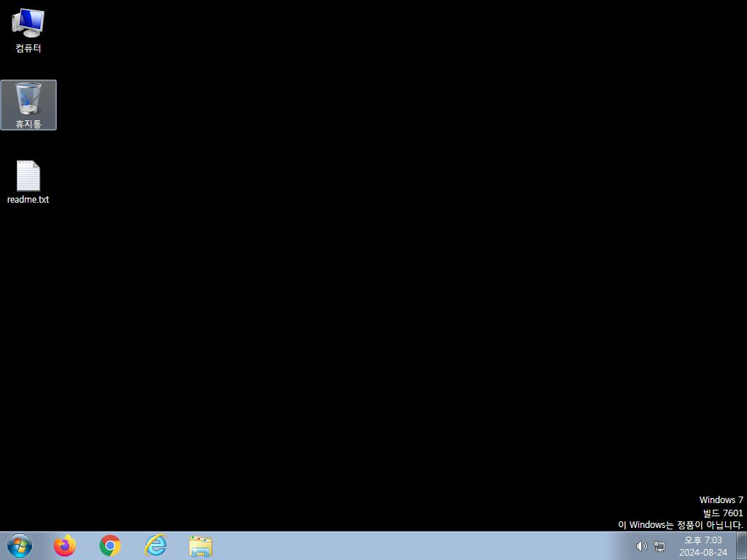Select the 휴지통 recycle bin icon
747x560 pixels.
pyautogui.click(x=28, y=105)
